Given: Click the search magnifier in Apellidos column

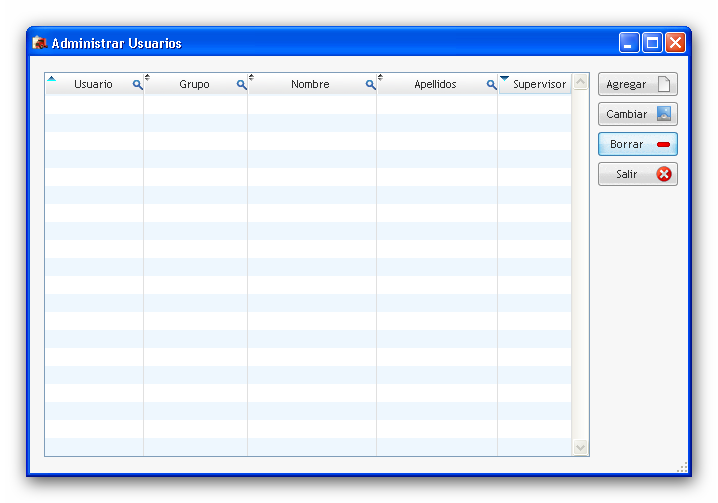Looking at the screenshot, I should pyautogui.click(x=491, y=85).
